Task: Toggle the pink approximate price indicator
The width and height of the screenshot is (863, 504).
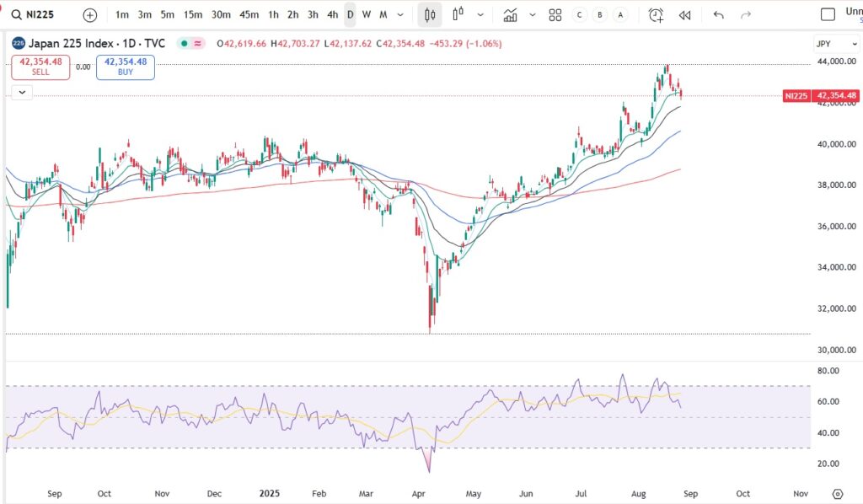Action: click(197, 44)
